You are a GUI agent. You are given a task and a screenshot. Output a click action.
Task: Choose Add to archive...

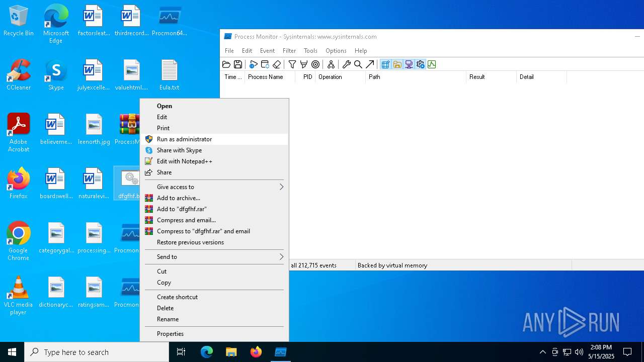(214, 198)
